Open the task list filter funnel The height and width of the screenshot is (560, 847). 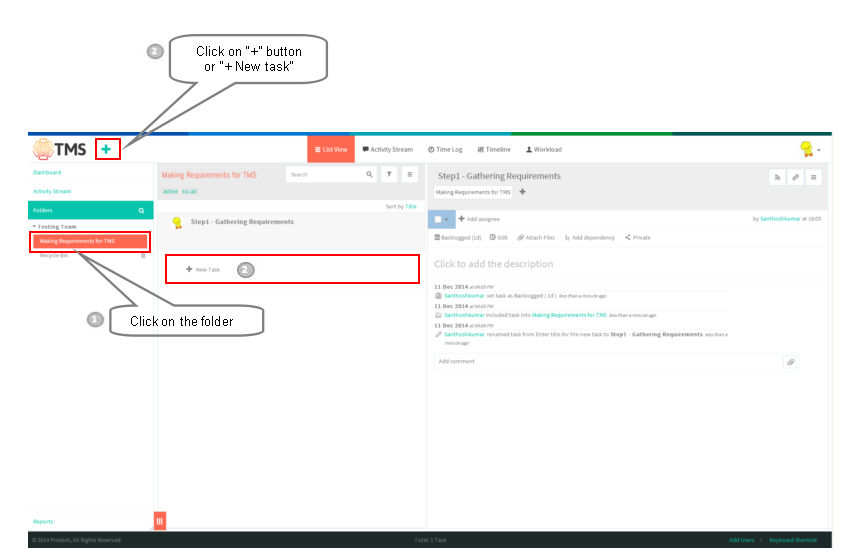(389, 174)
